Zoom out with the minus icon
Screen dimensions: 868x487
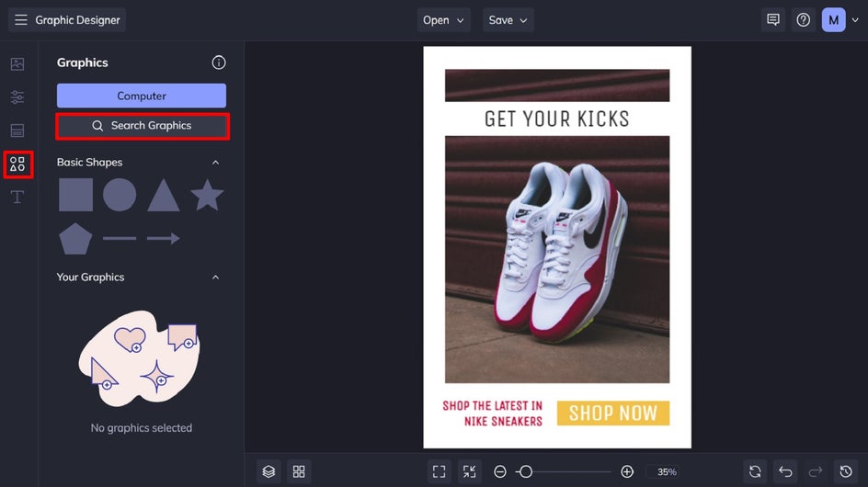500,471
